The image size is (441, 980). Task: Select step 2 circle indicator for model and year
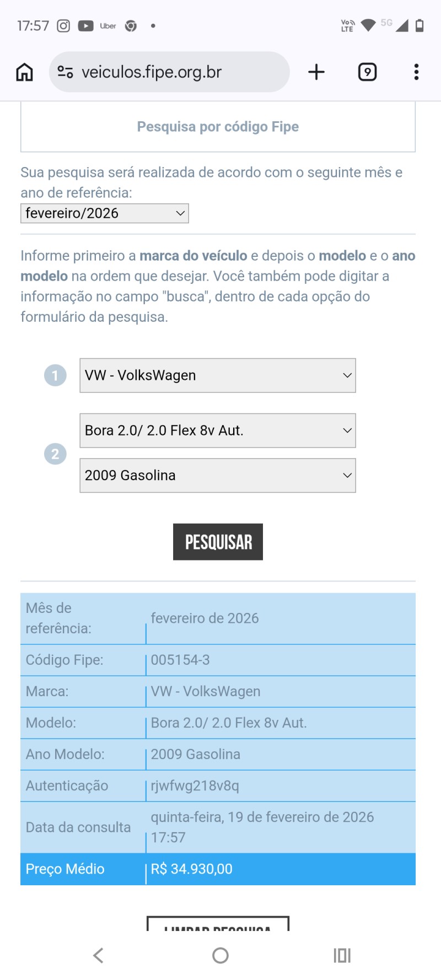(54, 453)
